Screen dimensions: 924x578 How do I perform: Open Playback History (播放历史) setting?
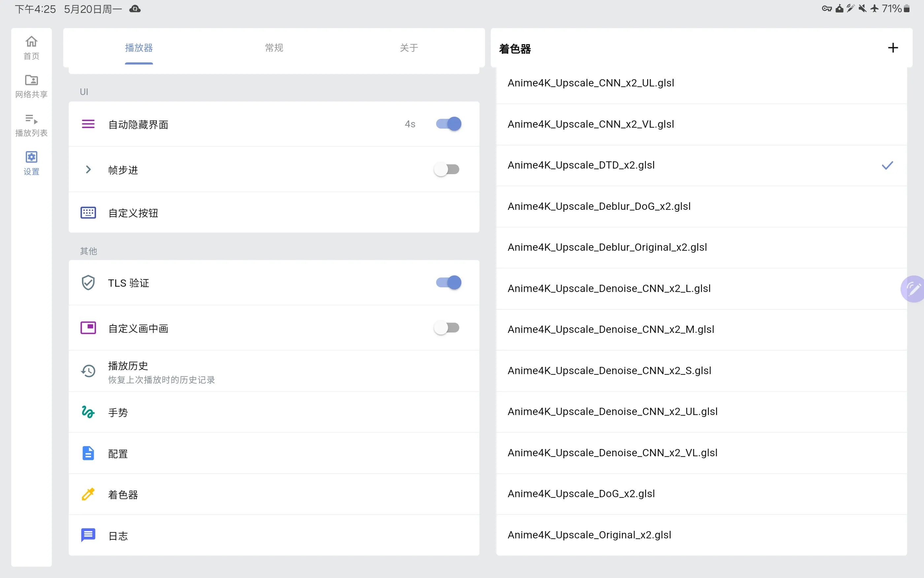(x=161, y=371)
